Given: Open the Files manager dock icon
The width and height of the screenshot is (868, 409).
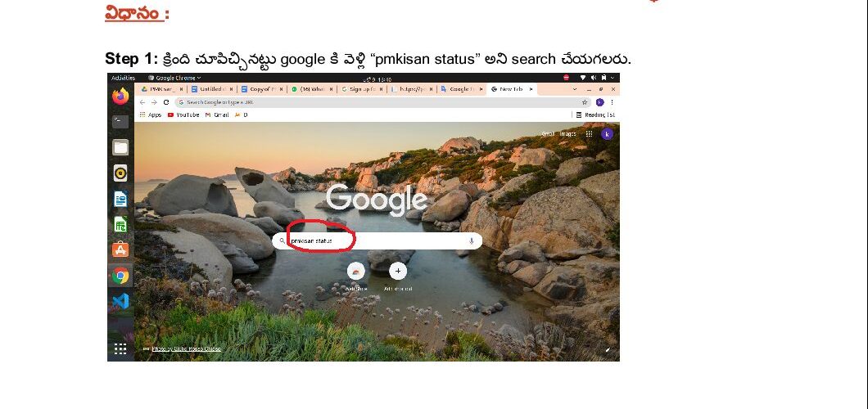Looking at the screenshot, I should (120, 147).
